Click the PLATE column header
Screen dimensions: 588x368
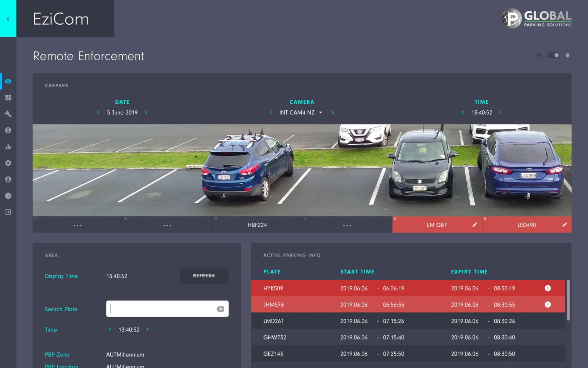click(x=272, y=272)
